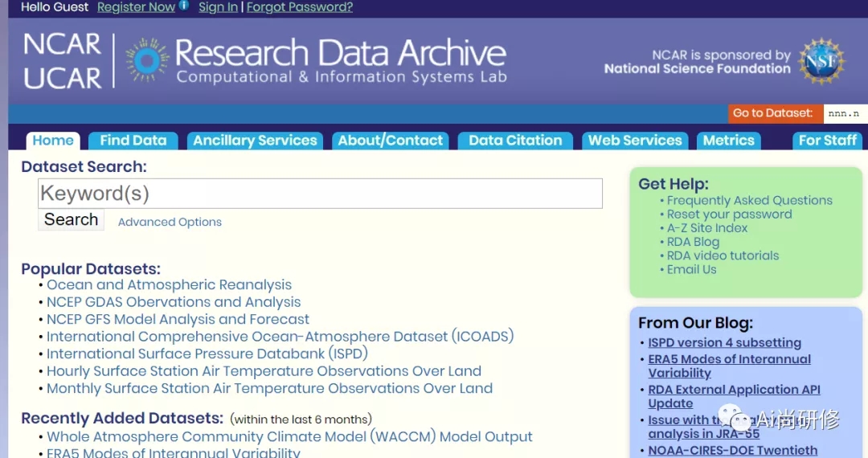Open Ocean and Atmospheric Reanalysis dataset
The image size is (868, 458).
pos(169,285)
